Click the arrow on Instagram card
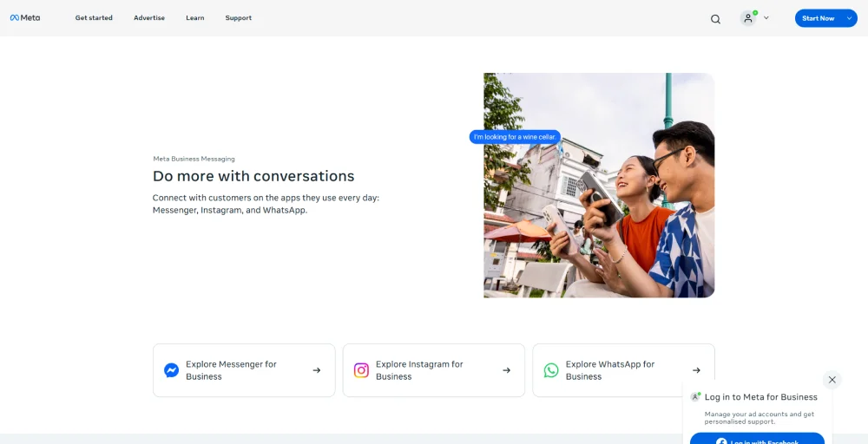Screen dimensions: 868x444 point(507,370)
